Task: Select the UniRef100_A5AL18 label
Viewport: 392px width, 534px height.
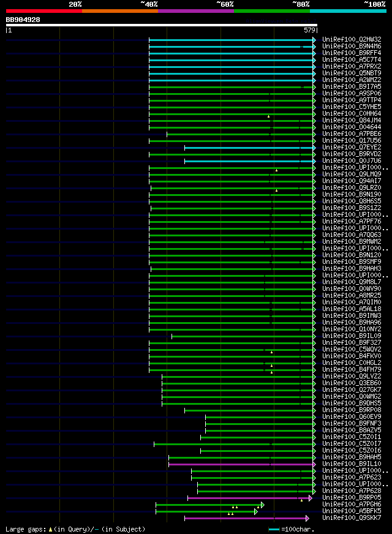Action: coord(352,309)
